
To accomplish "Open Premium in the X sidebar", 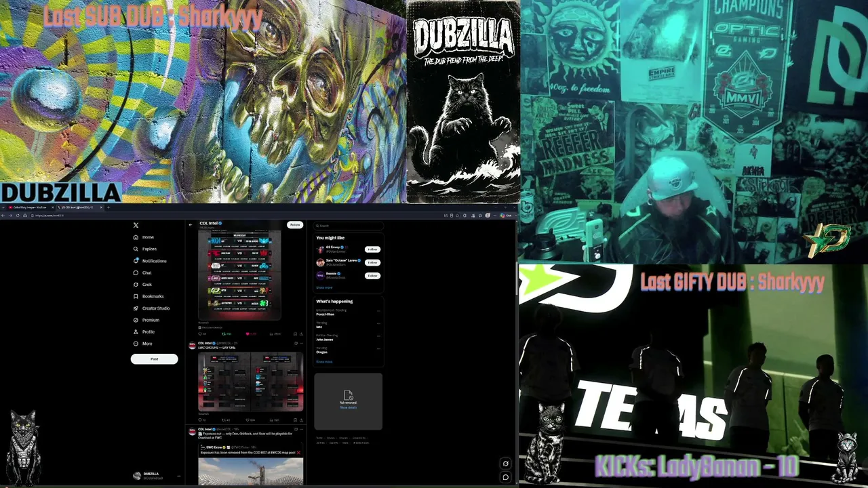I will (146, 320).
